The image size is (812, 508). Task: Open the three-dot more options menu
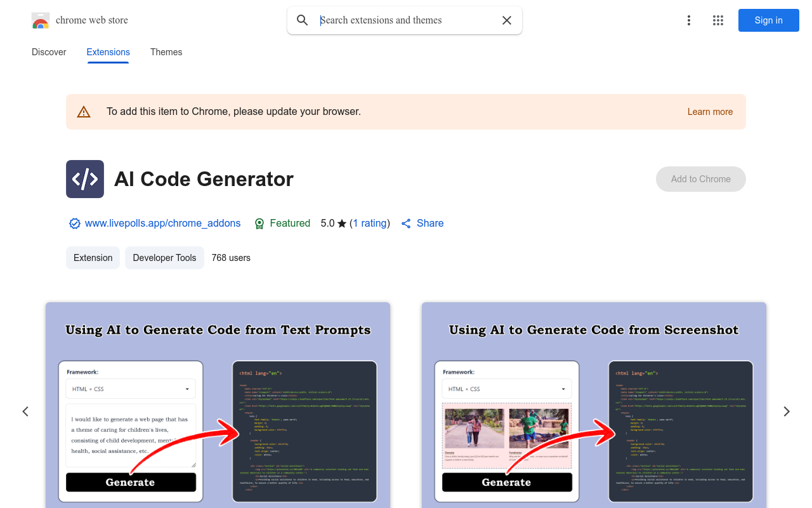(x=689, y=20)
